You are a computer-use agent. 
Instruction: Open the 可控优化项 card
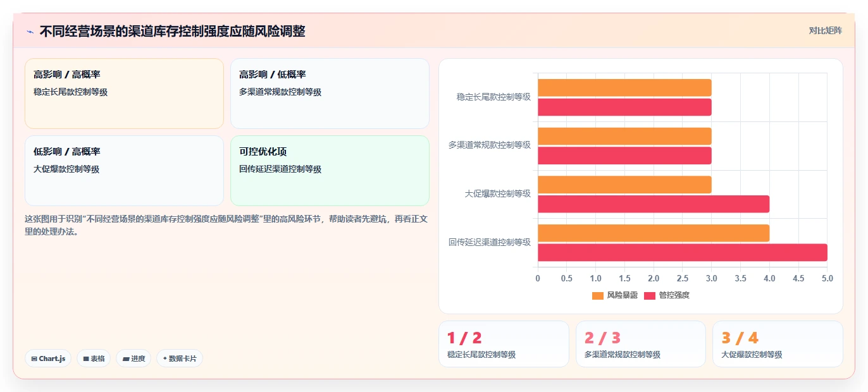pyautogui.click(x=330, y=171)
